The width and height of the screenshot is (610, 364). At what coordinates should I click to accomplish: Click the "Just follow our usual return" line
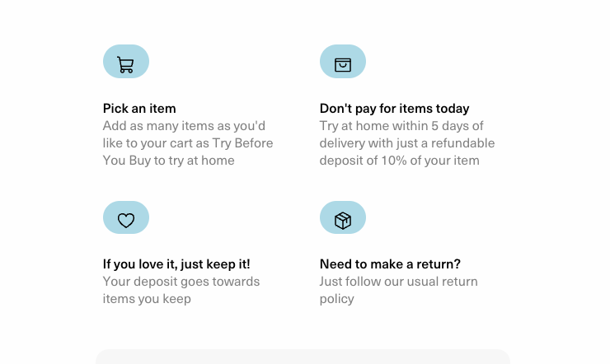(x=398, y=282)
